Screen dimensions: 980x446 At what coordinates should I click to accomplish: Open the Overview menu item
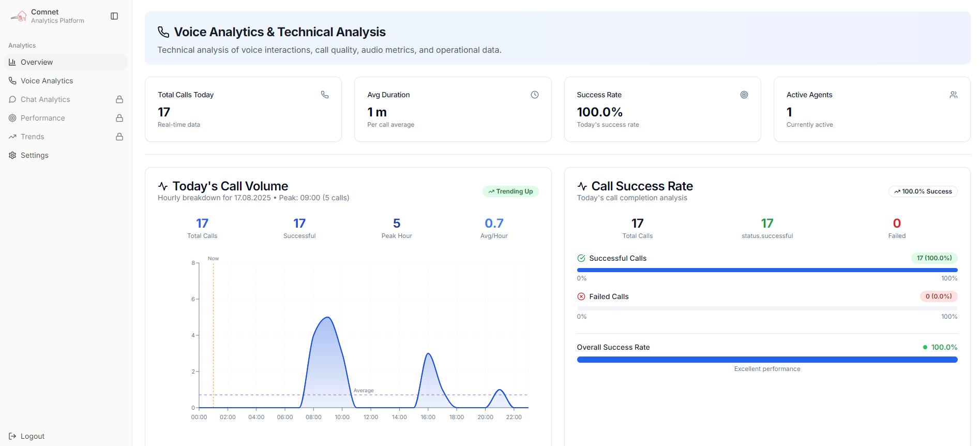(x=37, y=62)
